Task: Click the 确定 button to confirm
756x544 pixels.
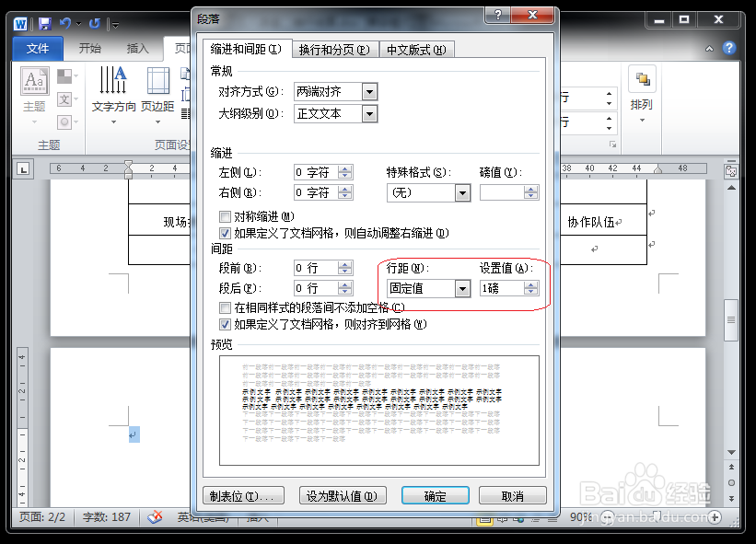Action: 435,495
